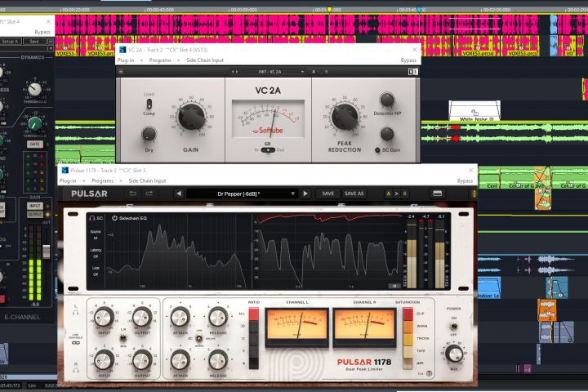588x392 pixels.
Task: Flip the SC internal/external toggle switch
Action: (x=199, y=338)
